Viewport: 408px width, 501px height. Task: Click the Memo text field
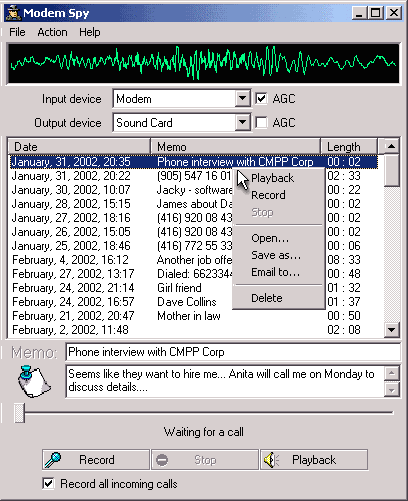click(x=233, y=352)
